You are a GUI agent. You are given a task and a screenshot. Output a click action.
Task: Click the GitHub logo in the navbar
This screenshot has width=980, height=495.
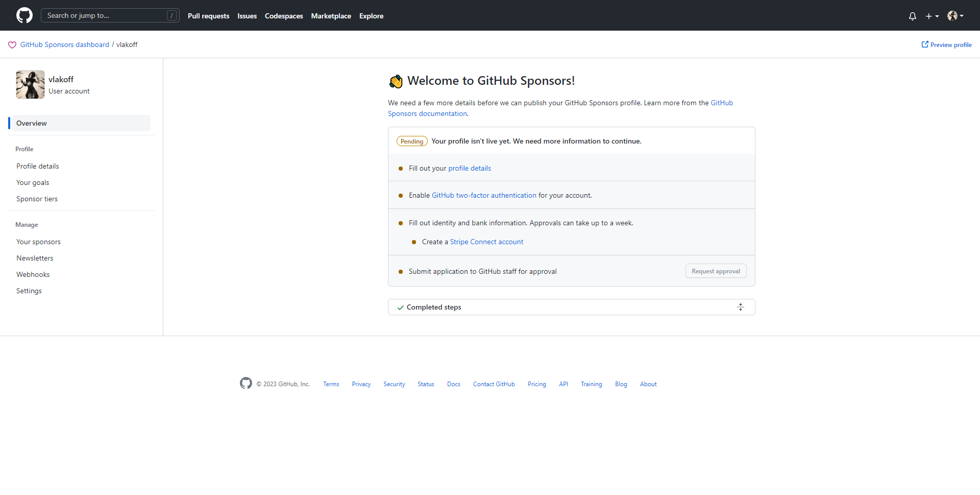tap(23, 15)
